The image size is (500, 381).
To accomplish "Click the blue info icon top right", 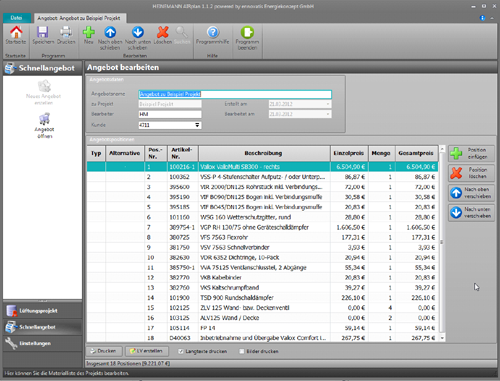I will coord(482,18).
